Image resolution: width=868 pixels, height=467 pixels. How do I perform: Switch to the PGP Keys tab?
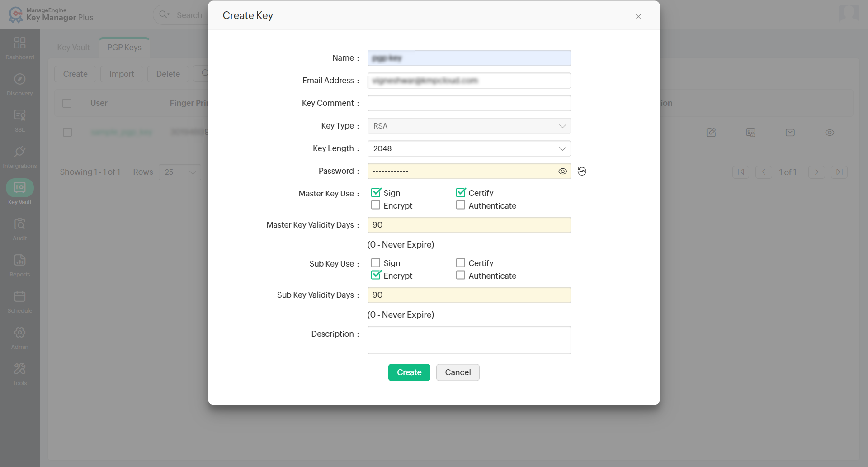124,48
